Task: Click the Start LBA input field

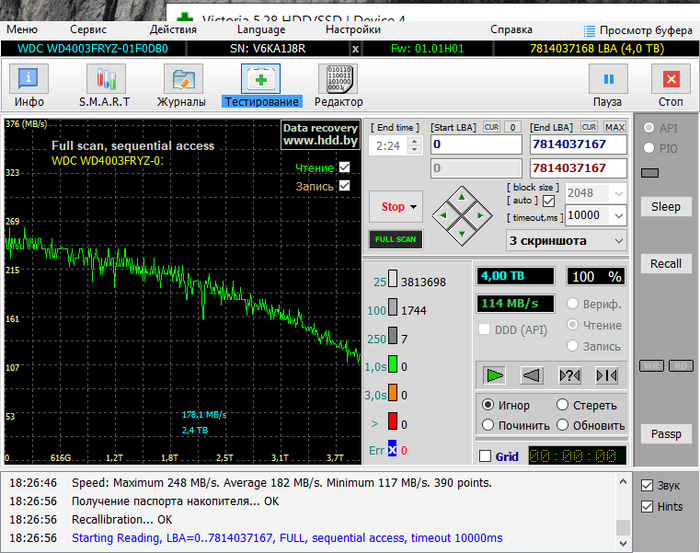Action: 476,145
